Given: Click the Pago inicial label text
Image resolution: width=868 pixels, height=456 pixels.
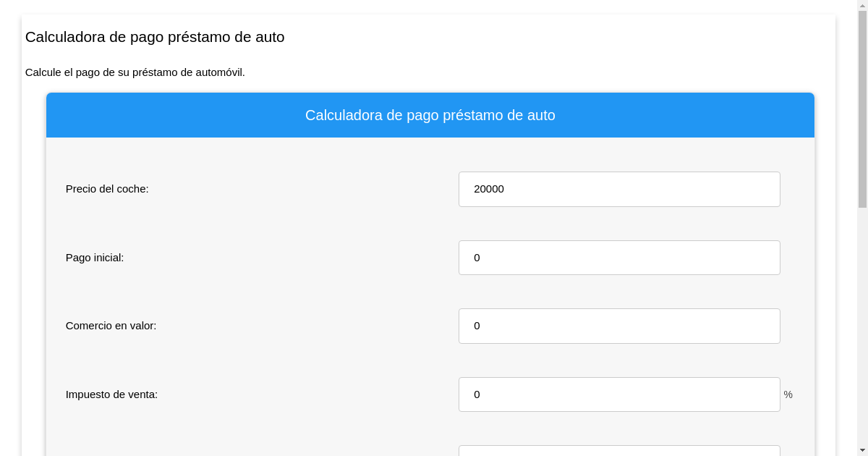Looking at the screenshot, I should coord(95,258).
